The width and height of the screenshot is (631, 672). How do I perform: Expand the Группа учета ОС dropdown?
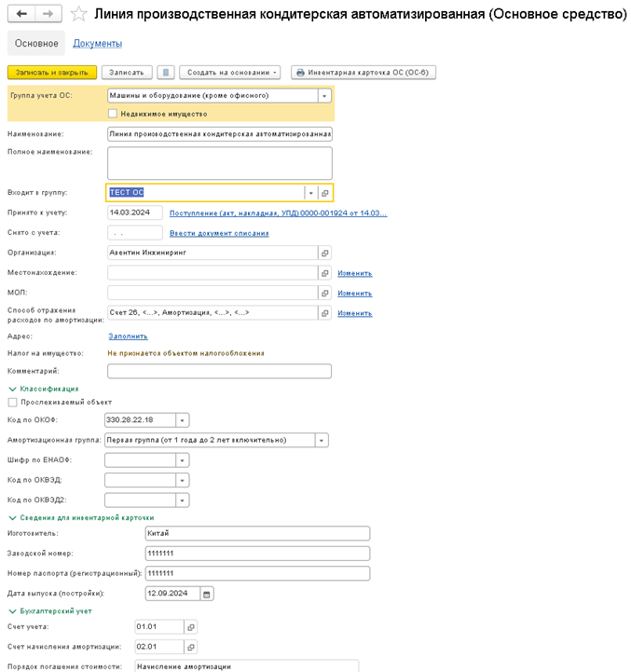[x=324, y=96]
